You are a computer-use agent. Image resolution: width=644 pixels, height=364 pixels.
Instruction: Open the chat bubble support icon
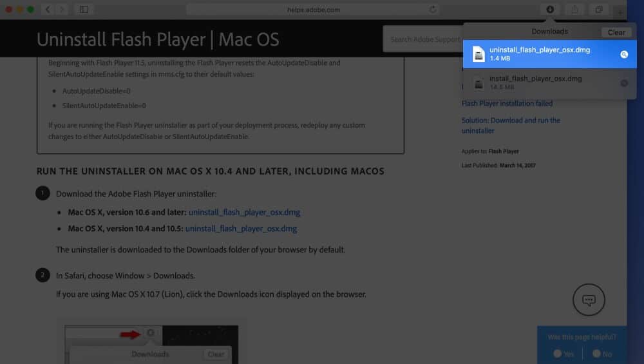pos(589,300)
